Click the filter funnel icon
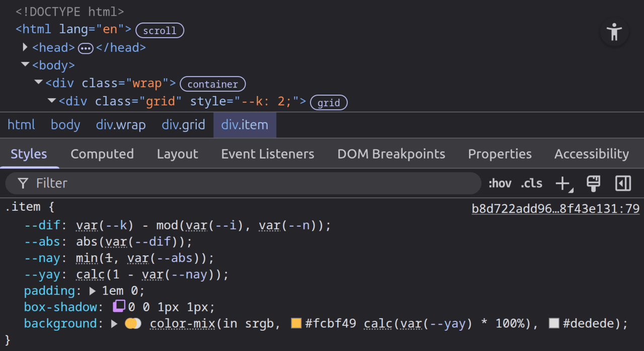This screenshot has height=351, width=644. [23, 184]
